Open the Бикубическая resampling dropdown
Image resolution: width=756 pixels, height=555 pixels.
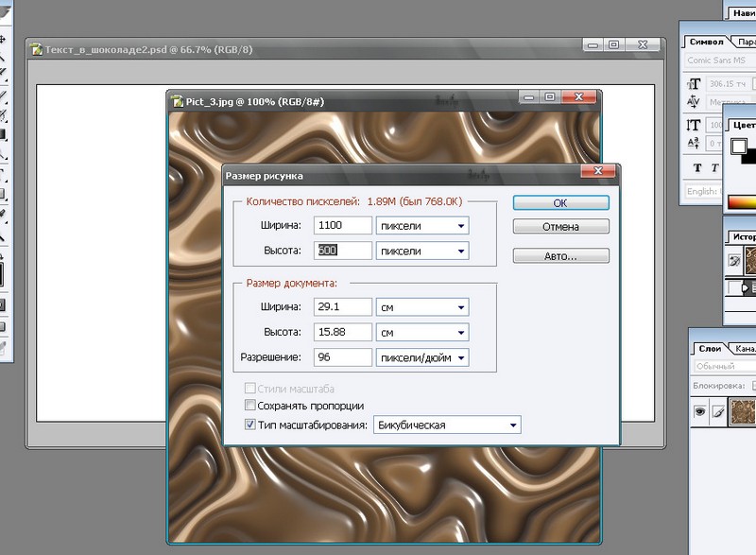tap(447, 425)
